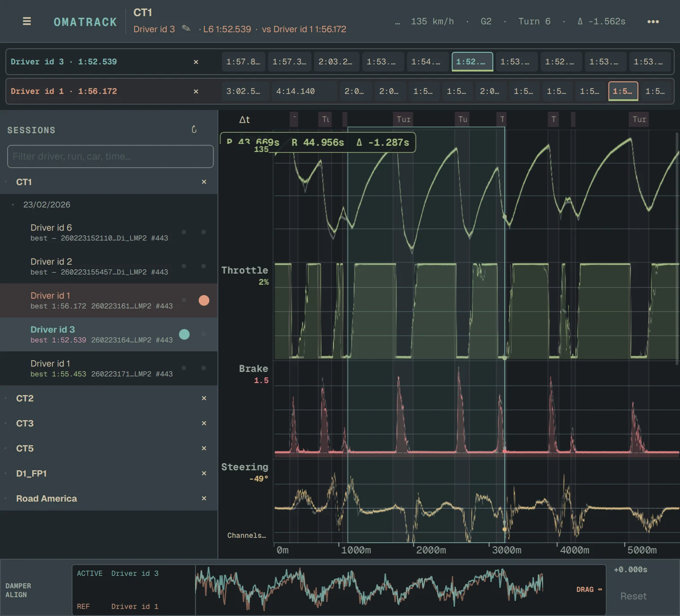The image size is (680, 616).
Task: Set Driver id 6 session as reference lap
Action: pos(204,232)
